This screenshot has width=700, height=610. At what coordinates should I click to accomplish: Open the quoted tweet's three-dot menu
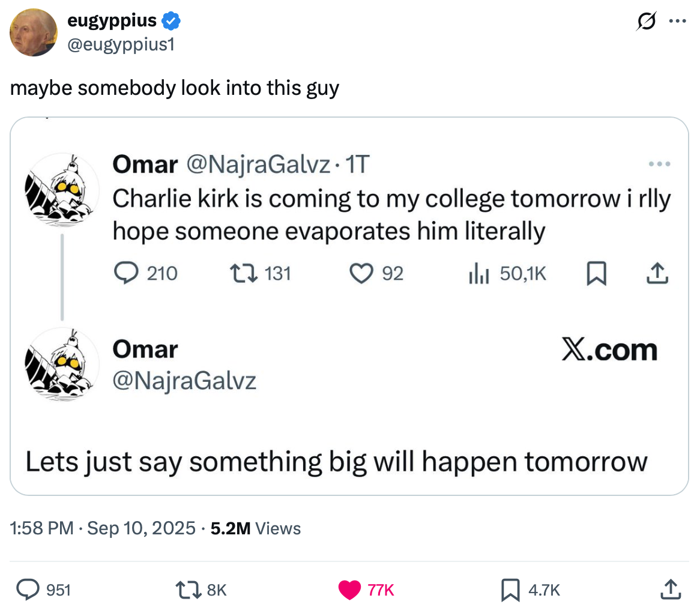tap(659, 164)
